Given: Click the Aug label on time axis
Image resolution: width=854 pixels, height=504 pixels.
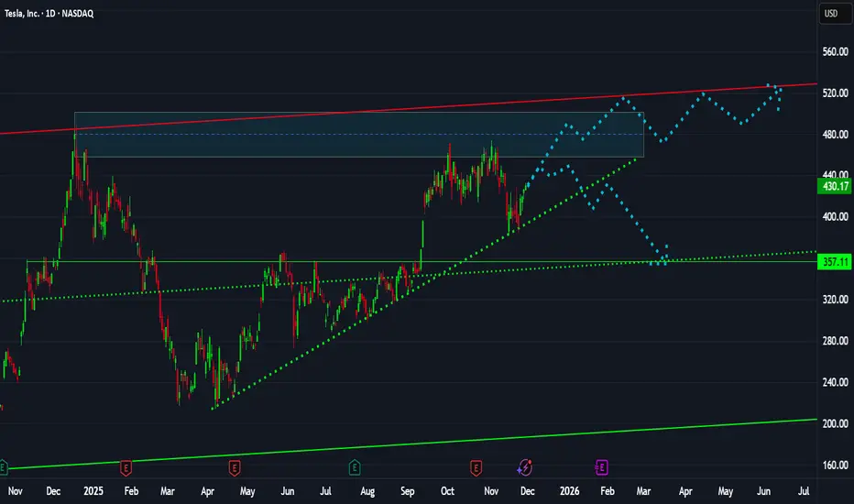Looking at the screenshot, I should tap(367, 491).
